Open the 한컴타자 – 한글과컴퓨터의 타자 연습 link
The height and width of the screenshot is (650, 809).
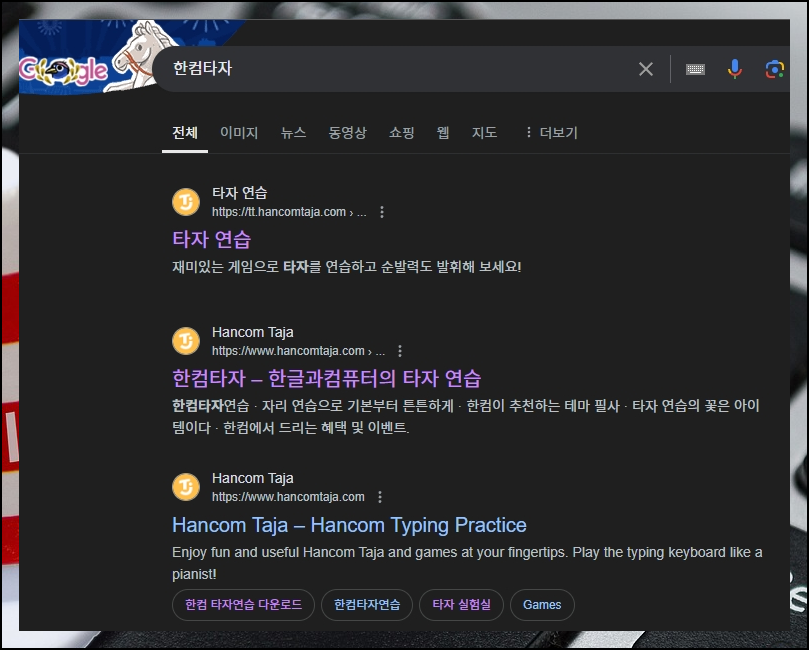327,379
